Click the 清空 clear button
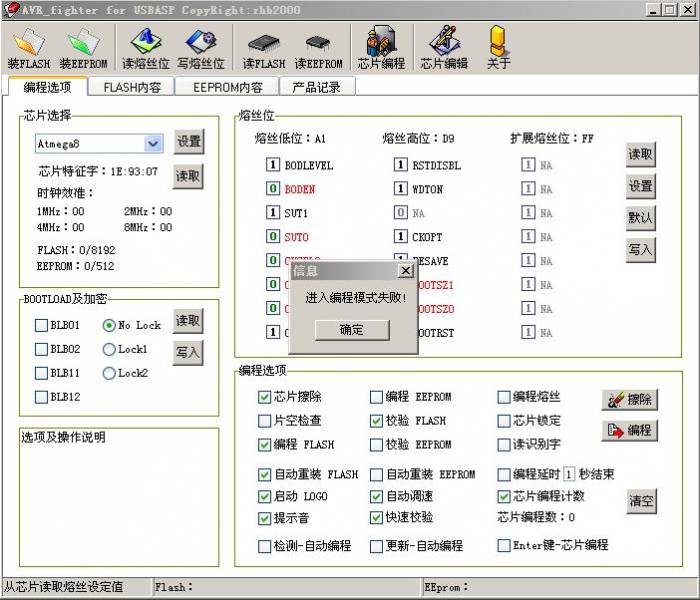The width and height of the screenshot is (700, 600). coord(642,501)
